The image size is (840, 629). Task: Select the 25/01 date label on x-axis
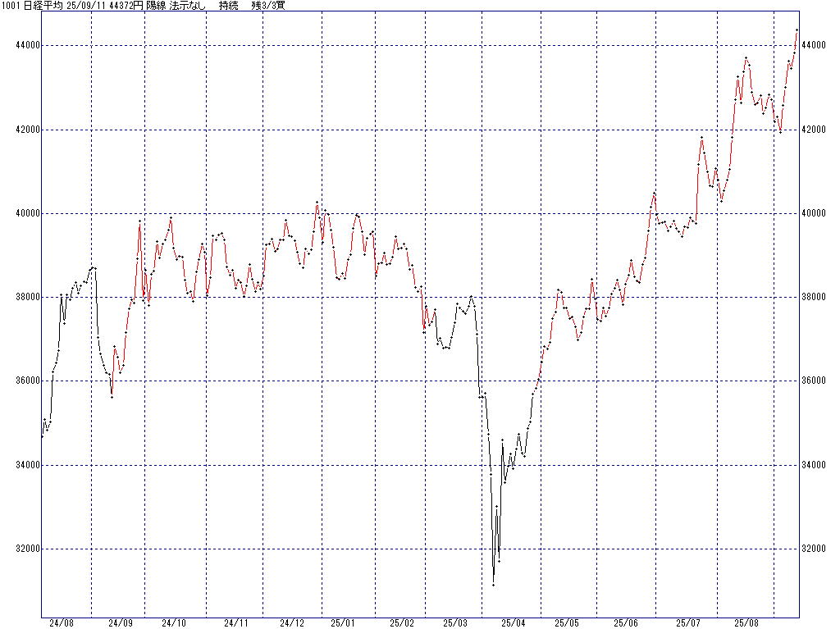(341, 623)
